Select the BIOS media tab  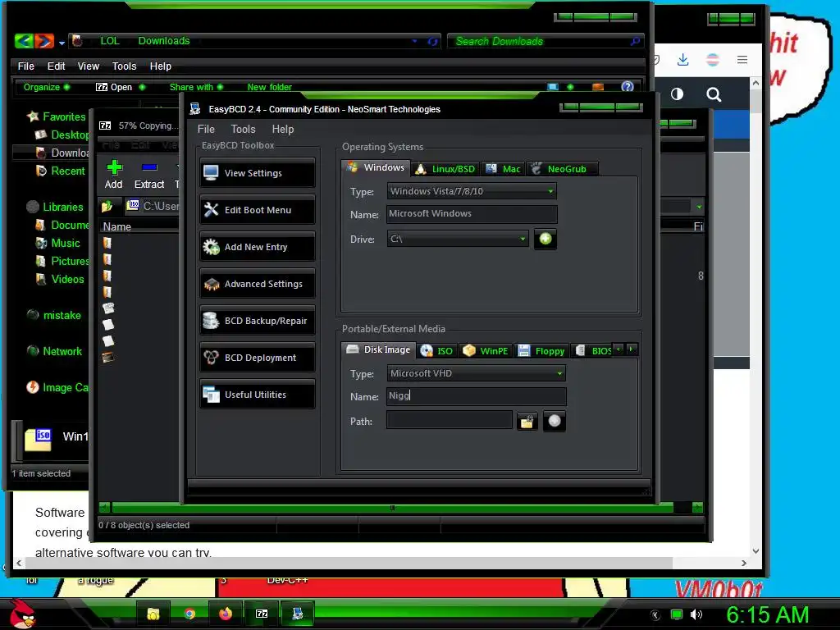[592, 351]
